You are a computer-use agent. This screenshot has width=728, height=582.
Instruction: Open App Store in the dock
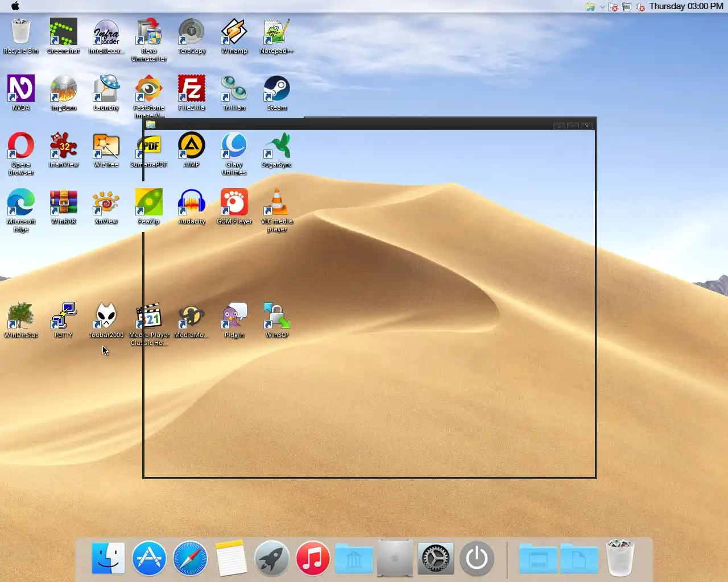point(149,558)
